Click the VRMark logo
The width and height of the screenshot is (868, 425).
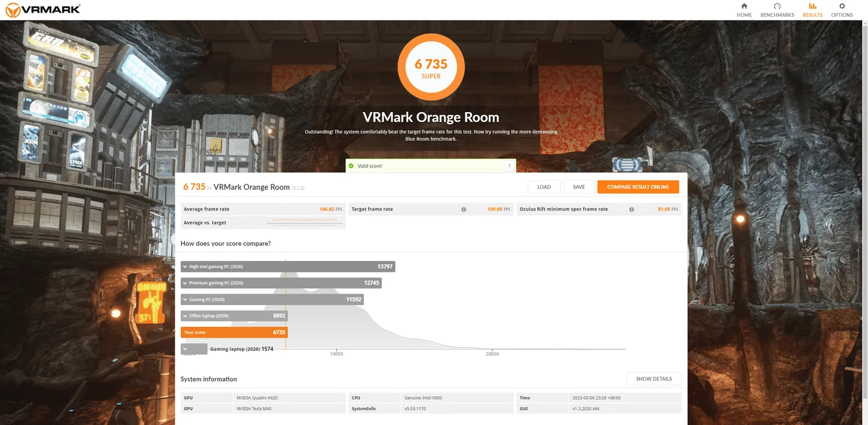[x=42, y=10]
